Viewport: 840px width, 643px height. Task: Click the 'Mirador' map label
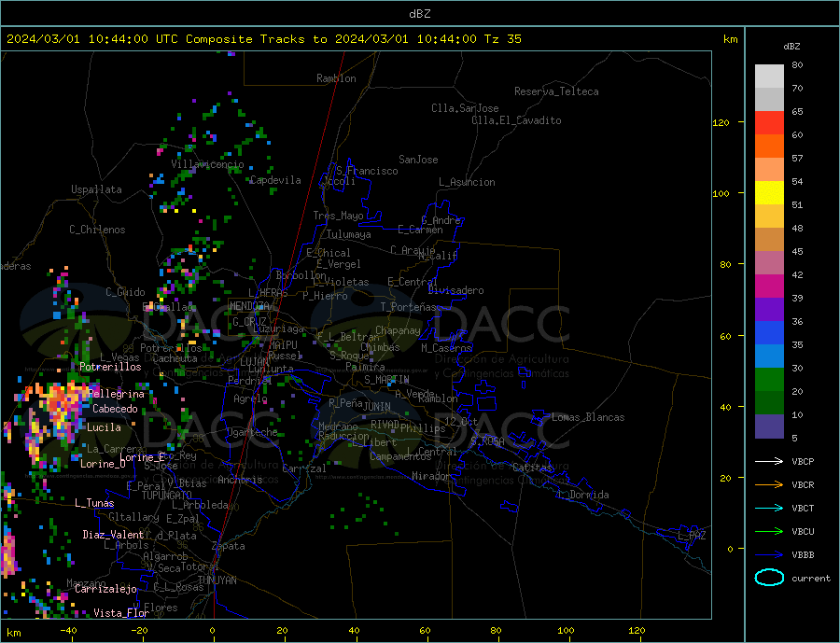pyautogui.click(x=431, y=476)
